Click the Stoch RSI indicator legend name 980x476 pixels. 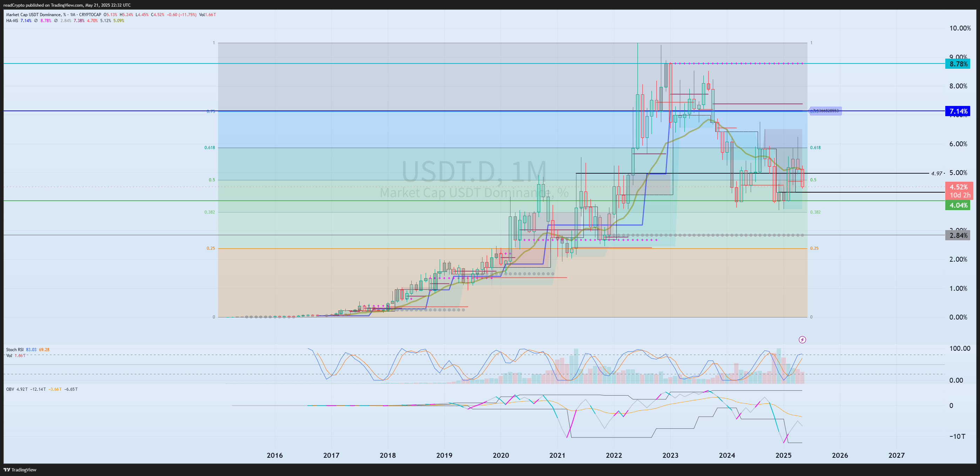pos(15,349)
